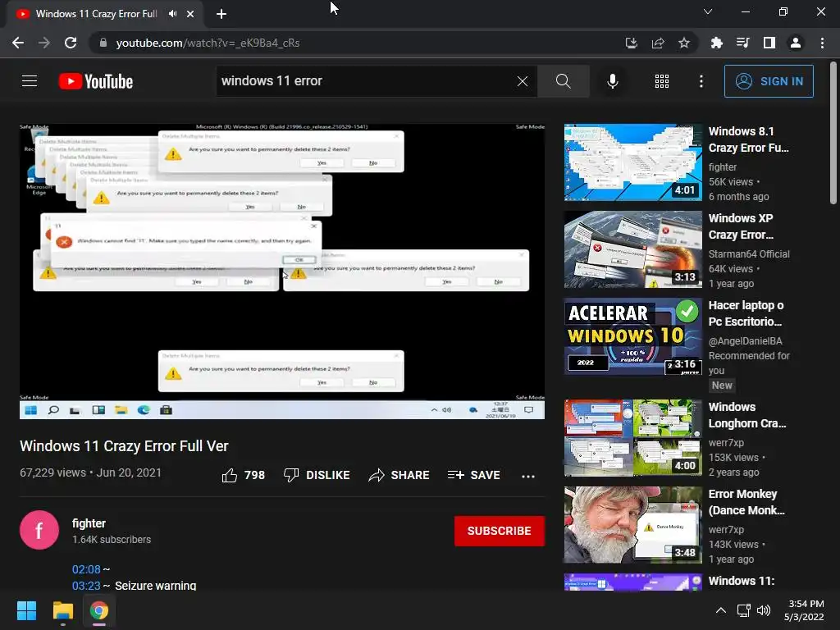The image size is (840, 630).
Task: Open media controls in Chrome toolbar
Action: click(742, 43)
